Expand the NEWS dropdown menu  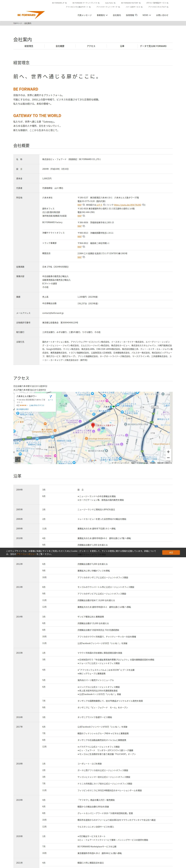(x=147, y=15)
